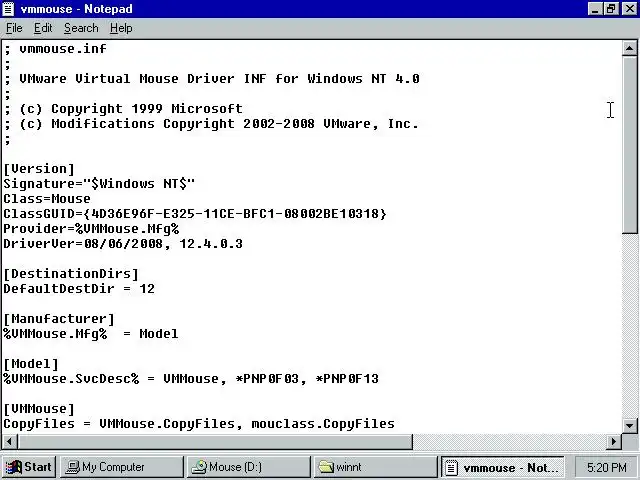Screen dimensions: 640x480
Task: Click the vertical scrollbar down arrow
Action: [x=630, y=425]
